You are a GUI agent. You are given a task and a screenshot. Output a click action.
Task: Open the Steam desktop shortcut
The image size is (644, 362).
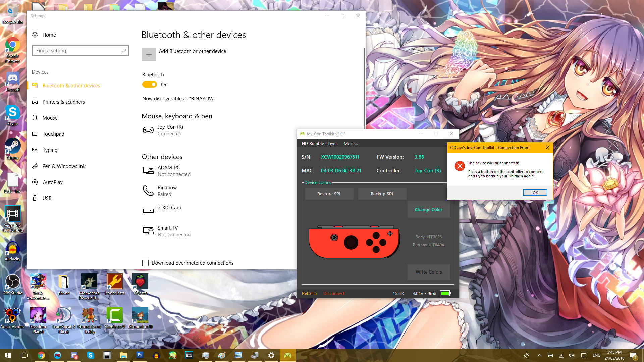(x=13, y=149)
